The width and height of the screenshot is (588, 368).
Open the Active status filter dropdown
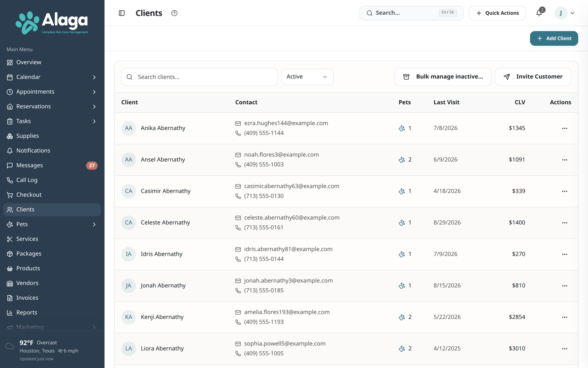click(x=307, y=77)
